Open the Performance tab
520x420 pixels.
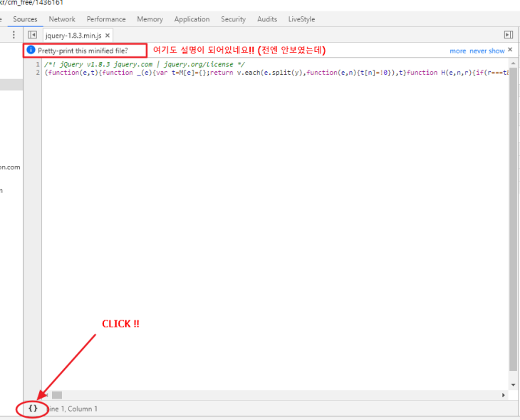[106, 19]
